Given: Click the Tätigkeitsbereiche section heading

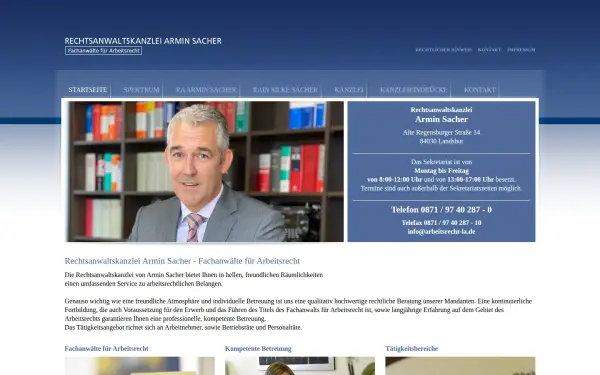Looking at the screenshot, I should pyautogui.click(x=411, y=349).
